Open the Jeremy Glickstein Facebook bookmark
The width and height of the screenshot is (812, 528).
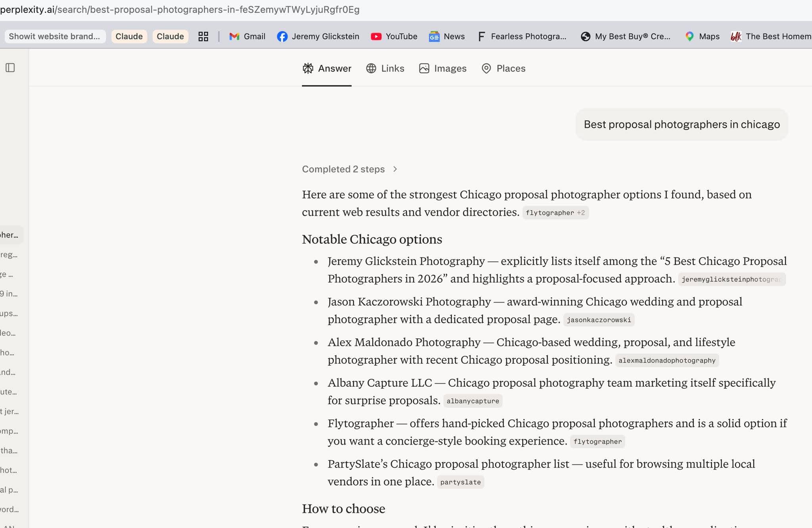pos(318,36)
